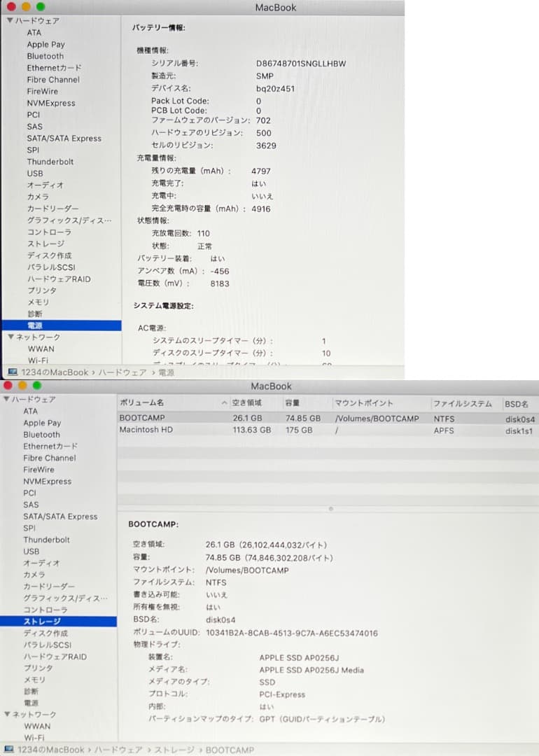Select Apple Pay in top window sidebar
539x756 pixels.
tap(45, 44)
